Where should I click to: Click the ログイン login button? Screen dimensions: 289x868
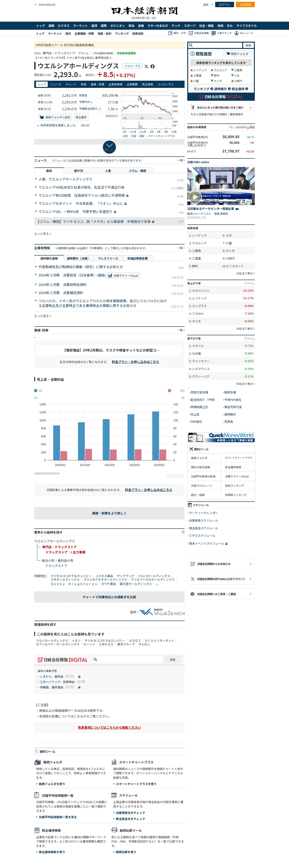pos(224,5)
